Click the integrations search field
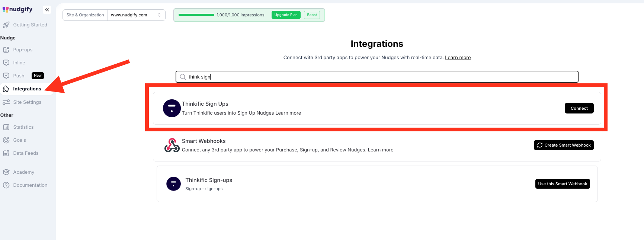Viewport: 644px width, 240px height. (377, 77)
